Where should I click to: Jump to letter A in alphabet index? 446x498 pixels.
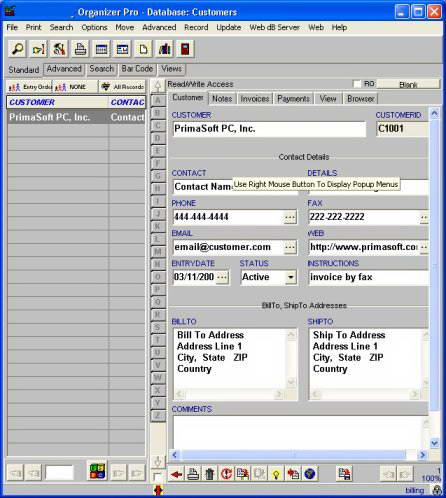(158, 100)
